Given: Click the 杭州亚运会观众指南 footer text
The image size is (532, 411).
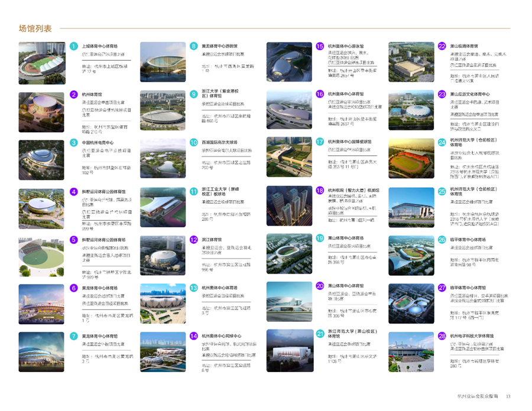Looking at the screenshot, I should click(x=478, y=396).
